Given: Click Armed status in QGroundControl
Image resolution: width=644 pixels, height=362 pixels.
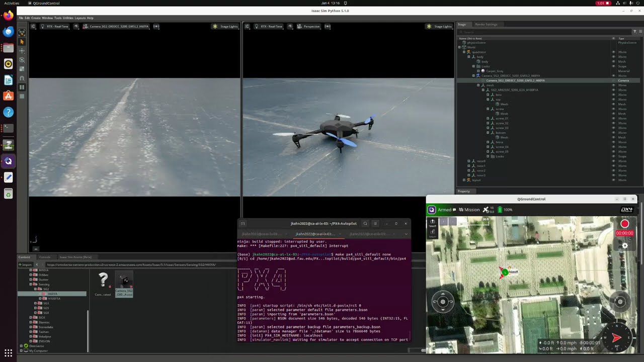Looking at the screenshot, I should (x=445, y=210).
